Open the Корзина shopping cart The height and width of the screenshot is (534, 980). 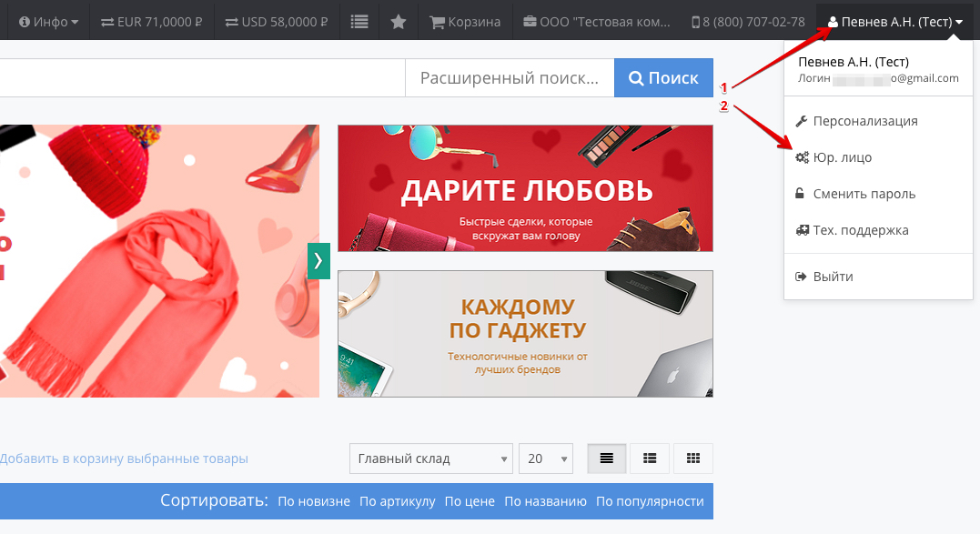(x=465, y=21)
